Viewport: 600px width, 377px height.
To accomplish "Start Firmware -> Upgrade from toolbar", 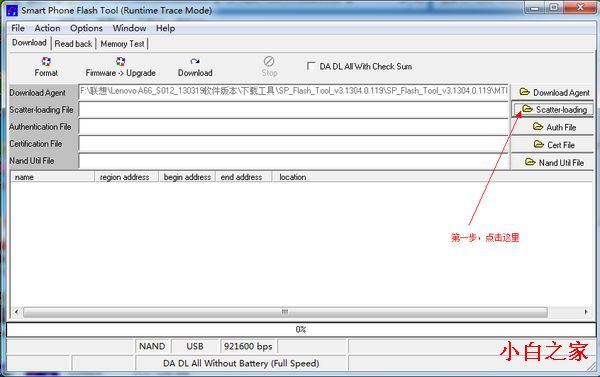I will pyautogui.click(x=121, y=62).
